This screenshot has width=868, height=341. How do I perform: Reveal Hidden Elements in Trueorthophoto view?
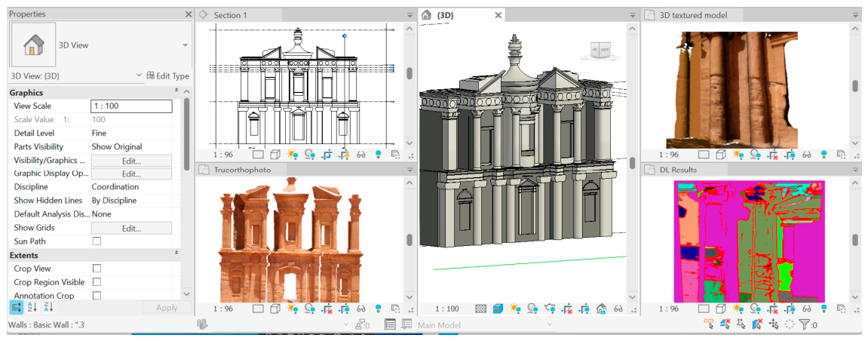379,309
